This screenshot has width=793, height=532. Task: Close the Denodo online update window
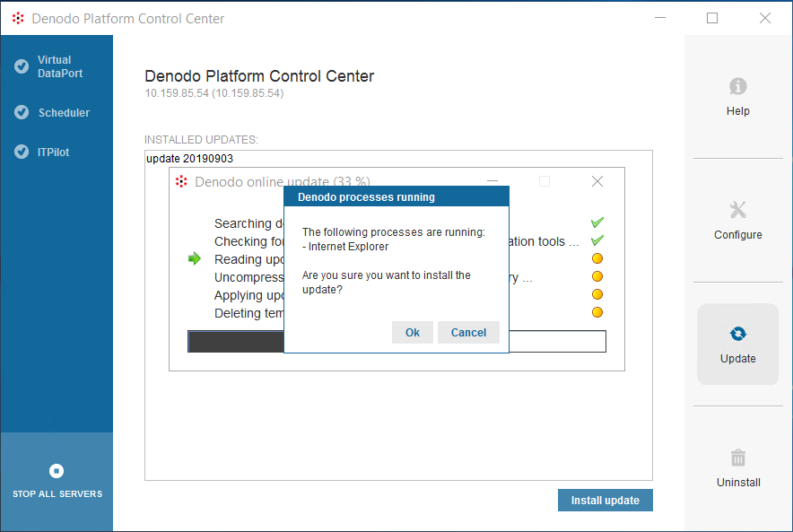597,181
